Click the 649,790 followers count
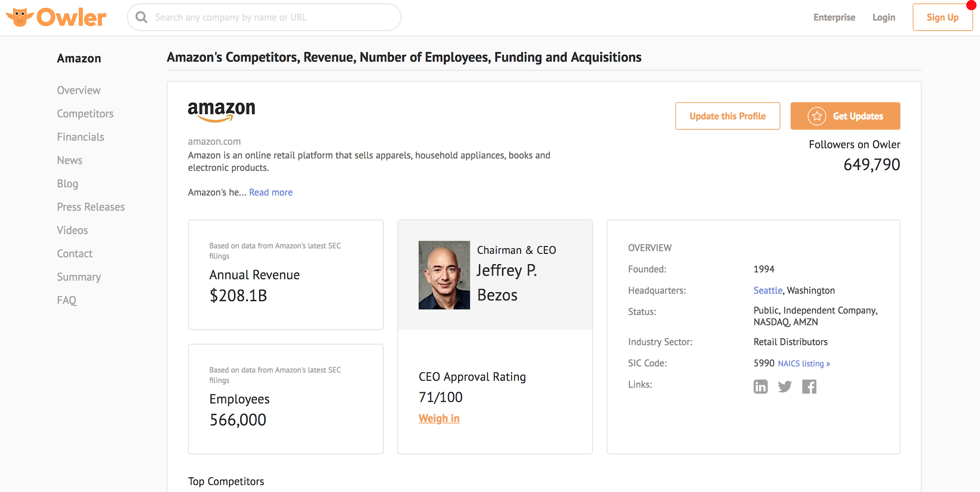980x492 pixels. pos(872,165)
